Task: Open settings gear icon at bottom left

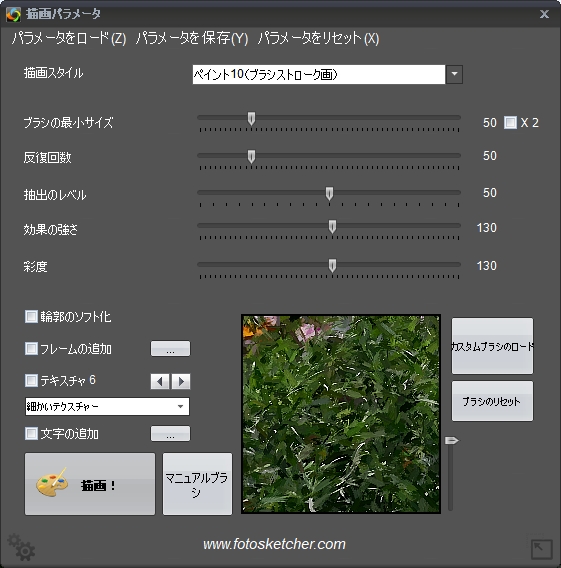Action: pos(21,547)
